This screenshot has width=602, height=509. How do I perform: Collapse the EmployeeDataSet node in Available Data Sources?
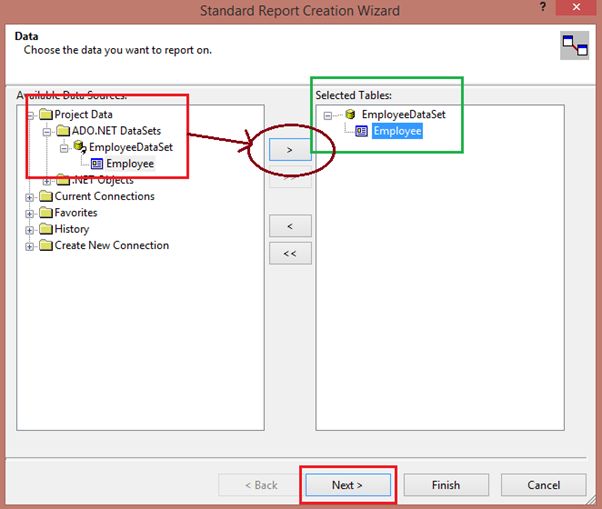64,148
